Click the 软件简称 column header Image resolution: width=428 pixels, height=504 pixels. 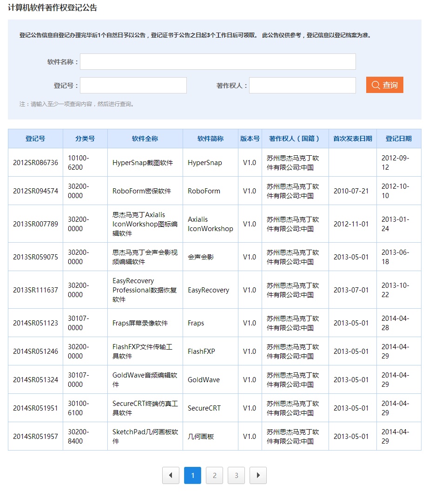[211, 139]
